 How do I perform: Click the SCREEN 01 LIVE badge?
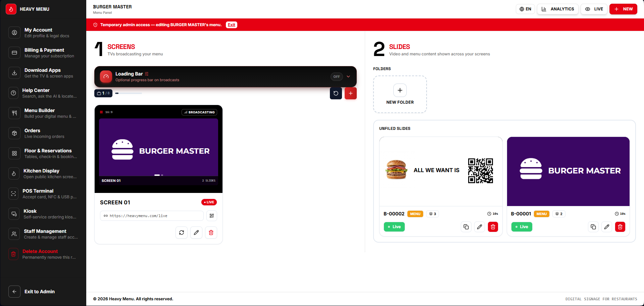[209, 202]
